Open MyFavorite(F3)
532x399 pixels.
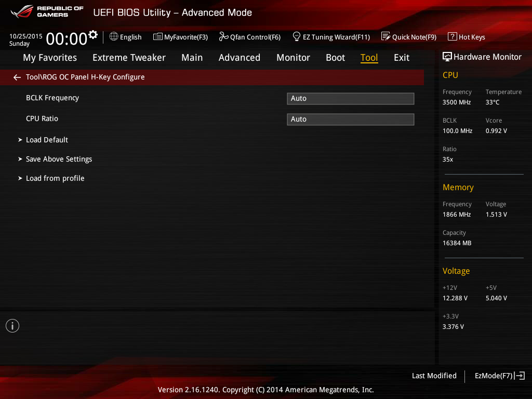click(180, 37)
